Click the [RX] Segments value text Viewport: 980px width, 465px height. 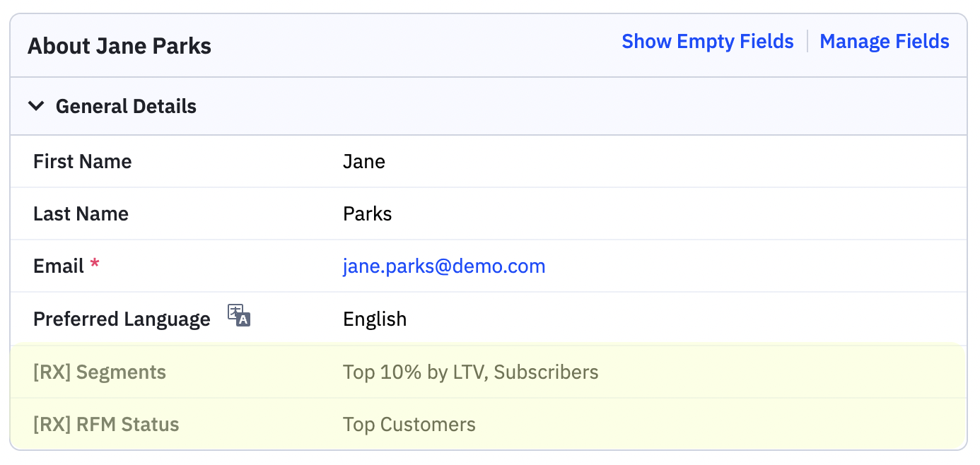[x=470, y=372]
